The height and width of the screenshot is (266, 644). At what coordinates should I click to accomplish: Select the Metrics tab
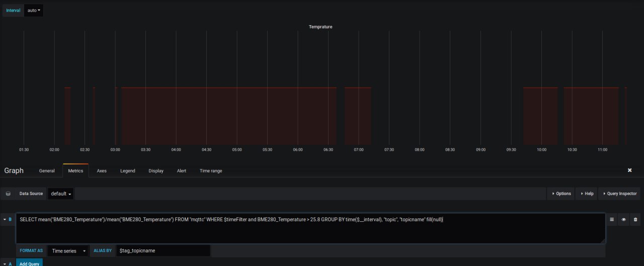pos(75,171)
